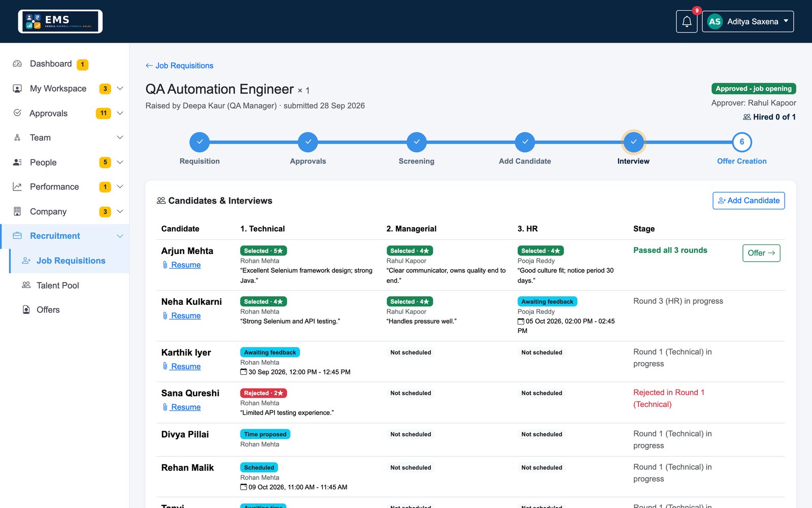Click the Add Candidate button
This screenshot has width=812, height=508.
pos(749,201)
